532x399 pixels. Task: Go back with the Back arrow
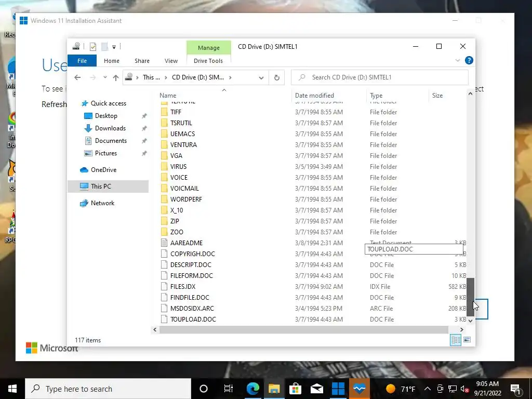77,77
